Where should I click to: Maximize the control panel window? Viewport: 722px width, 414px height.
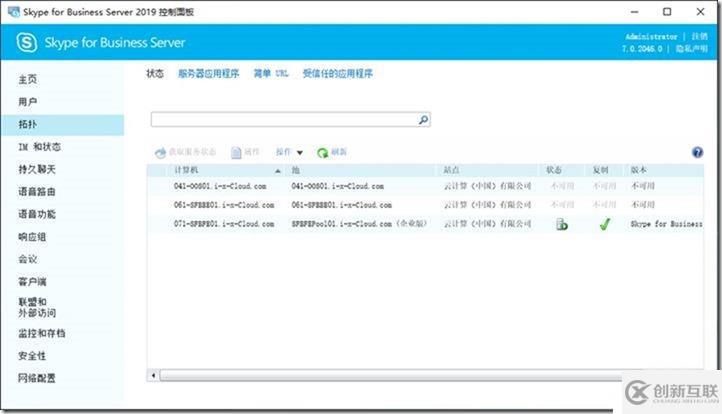667,12
